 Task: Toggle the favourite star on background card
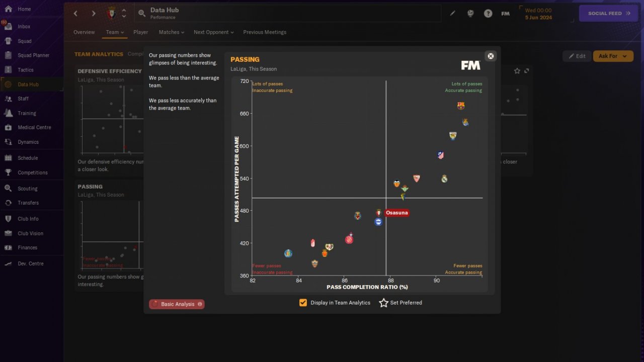point(517,71)
